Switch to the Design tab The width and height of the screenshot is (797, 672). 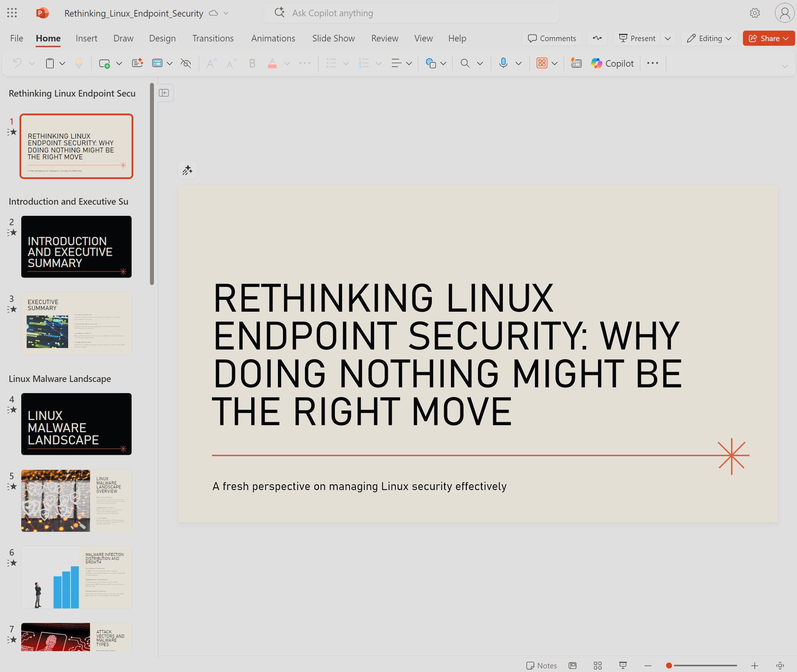point(162,39)
